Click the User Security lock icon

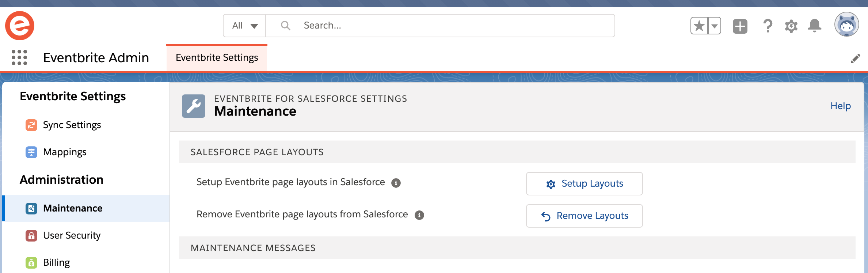31,236
